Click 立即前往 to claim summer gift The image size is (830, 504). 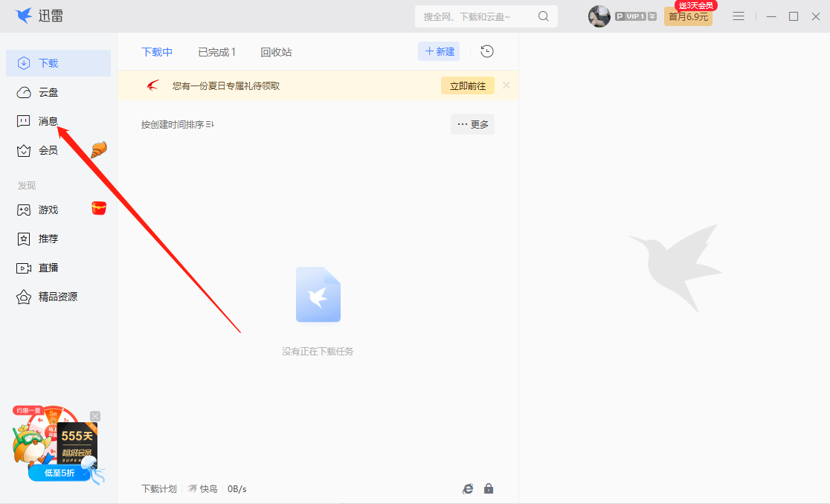(467, 85)
